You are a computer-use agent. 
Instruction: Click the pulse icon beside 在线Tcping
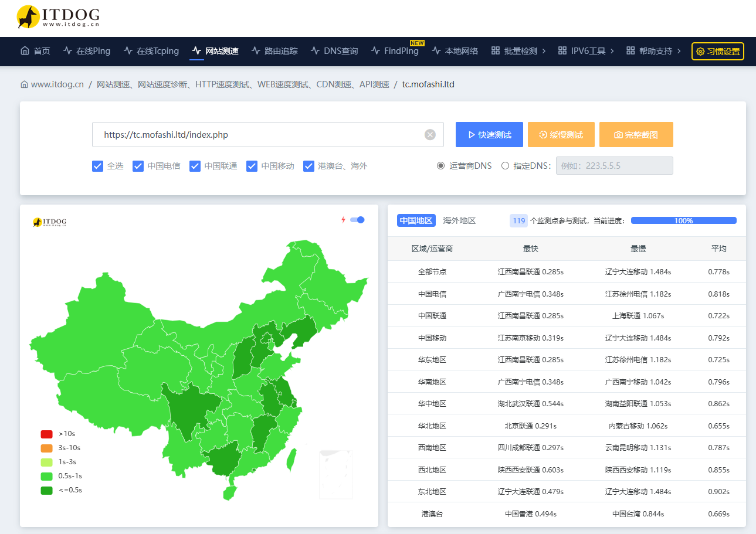pyautogui.click(x=128, y=51)
